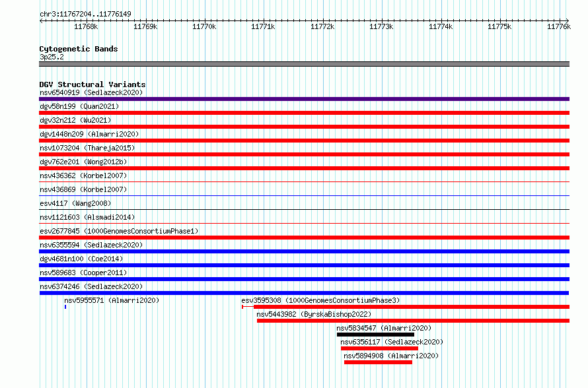Click the left arrow on the ruler
The height and width of the screenshot is (388, 588).
click(x=41, y=21)
